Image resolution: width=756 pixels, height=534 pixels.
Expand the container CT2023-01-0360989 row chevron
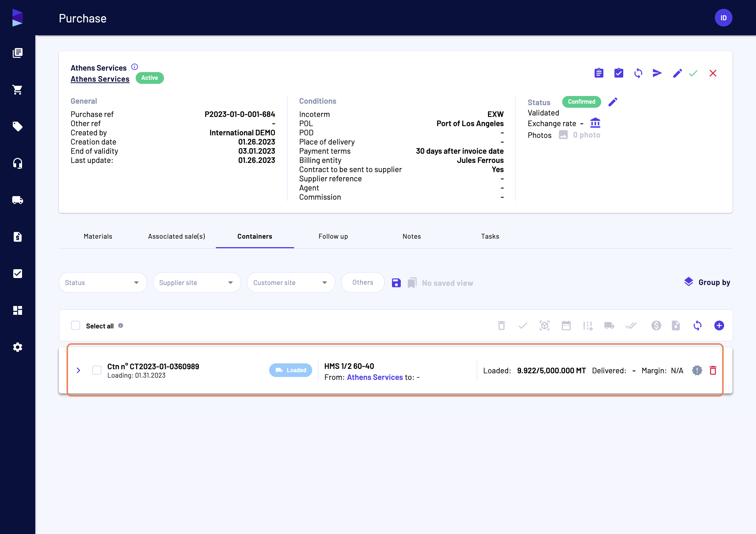coord(78,370)
